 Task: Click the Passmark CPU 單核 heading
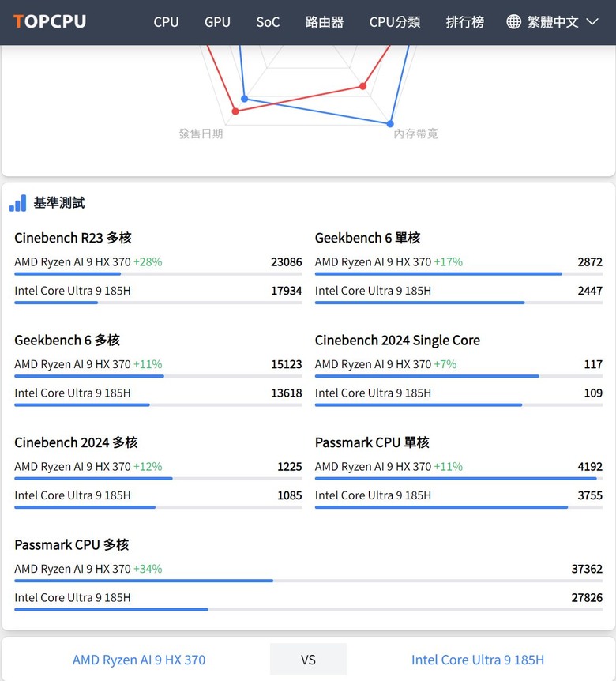click(x=372, y=442)
